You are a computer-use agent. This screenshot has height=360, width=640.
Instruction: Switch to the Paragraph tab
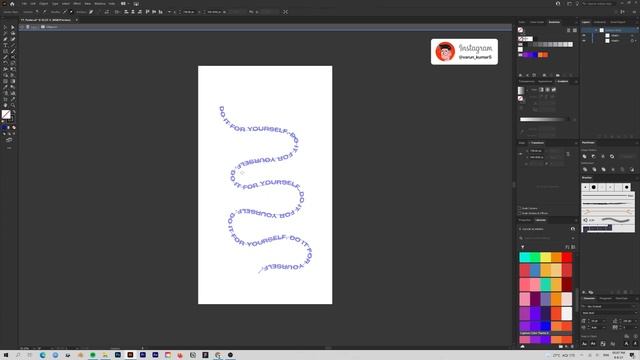605,298
